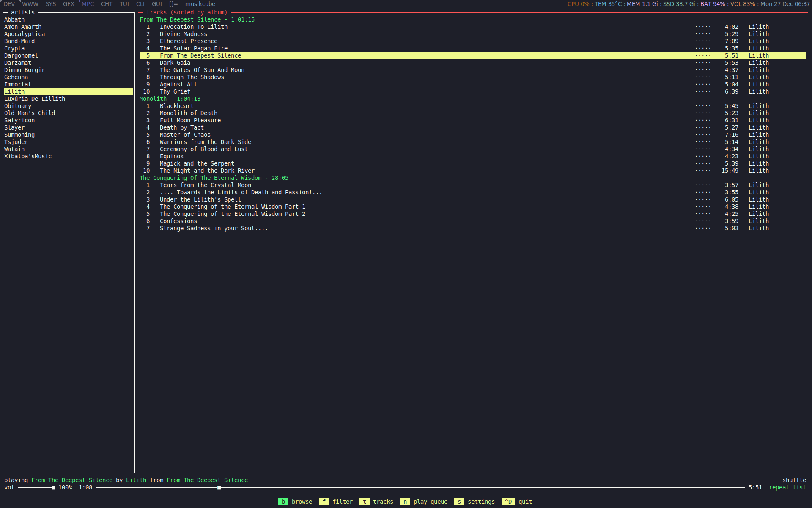
Task: Toggle repeat list mode
Action: pyautogui.click(x=787, y=487)
